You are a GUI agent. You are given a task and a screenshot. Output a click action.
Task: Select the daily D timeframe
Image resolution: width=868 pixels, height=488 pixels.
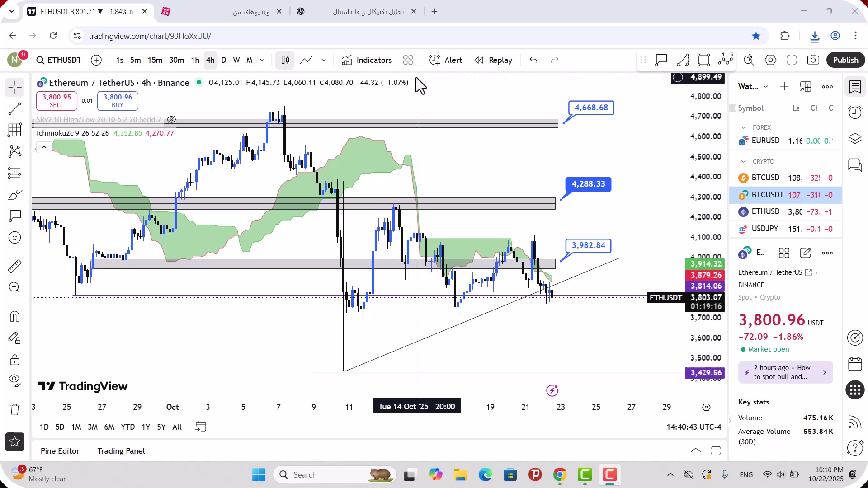(x=224, y=60)
